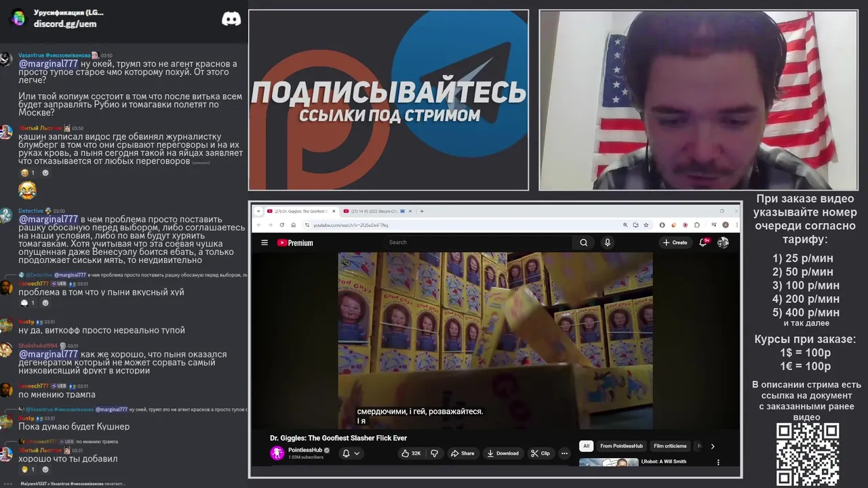The image size is (868, 488).
Task: Click message 'Пока думаю будет Кушнер'
Action: point(74,426)
